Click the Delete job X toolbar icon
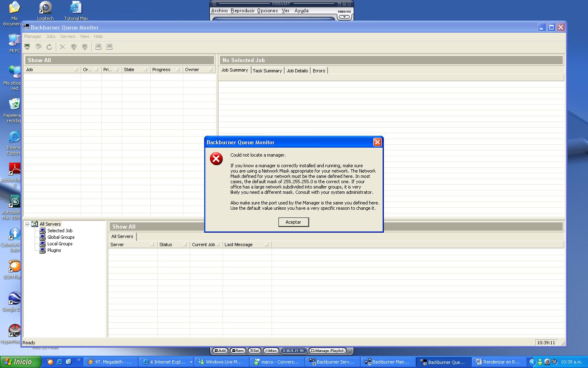 coord(62,47)
